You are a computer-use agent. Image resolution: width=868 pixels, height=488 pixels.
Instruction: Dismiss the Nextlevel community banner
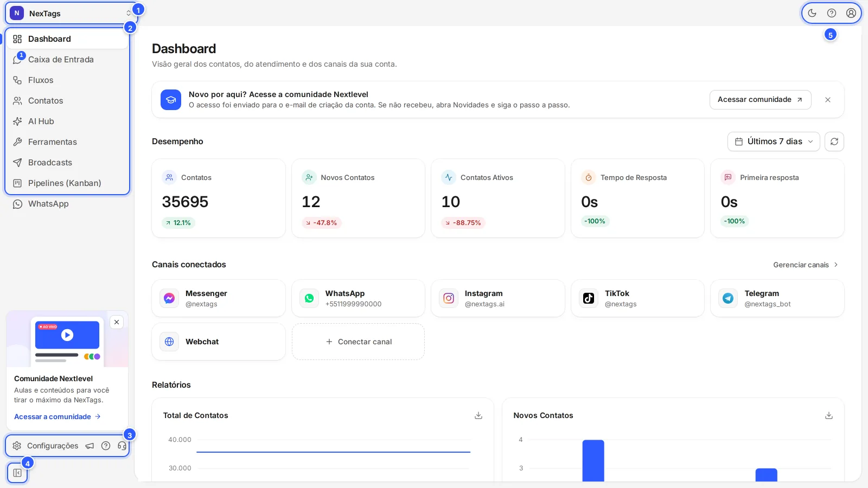coord(828,100)
